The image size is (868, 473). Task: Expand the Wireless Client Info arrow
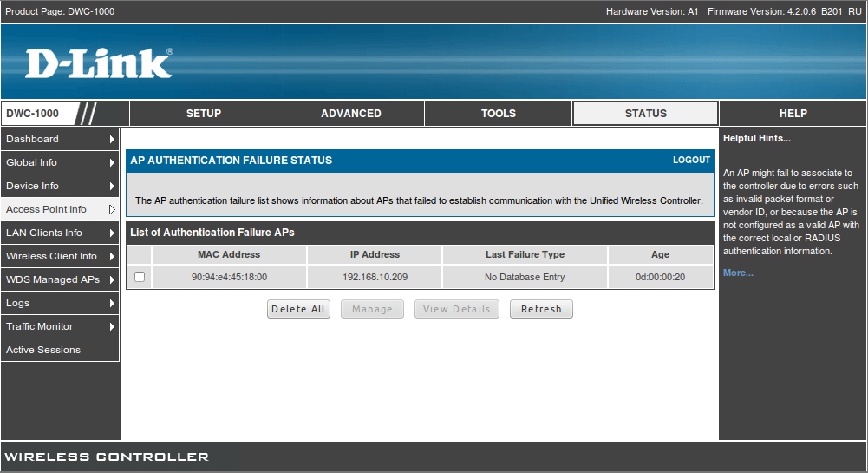pos(112,256)
